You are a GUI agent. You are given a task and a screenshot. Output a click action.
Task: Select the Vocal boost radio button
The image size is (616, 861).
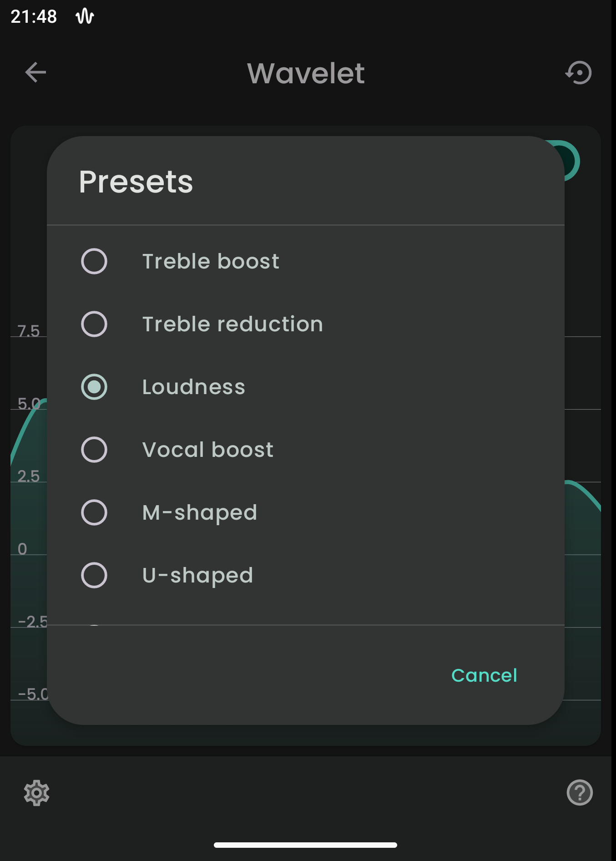pos(94,450)
